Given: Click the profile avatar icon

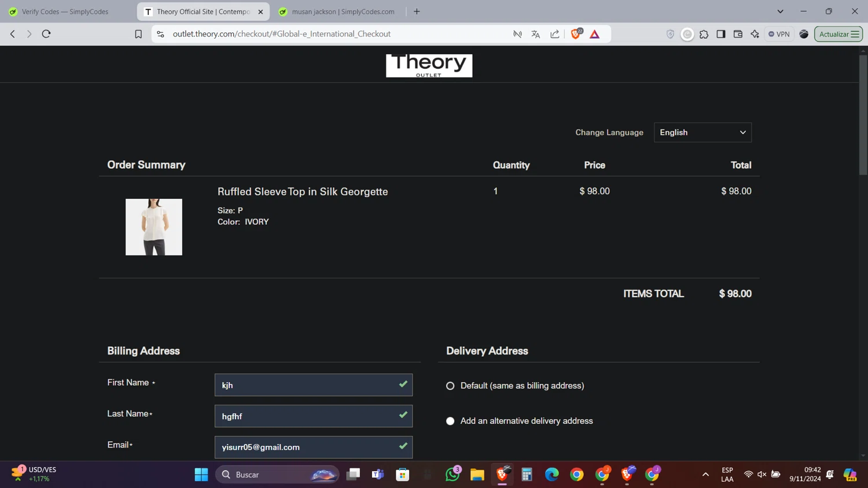Looking at the screenshot, I should (804, 34).
